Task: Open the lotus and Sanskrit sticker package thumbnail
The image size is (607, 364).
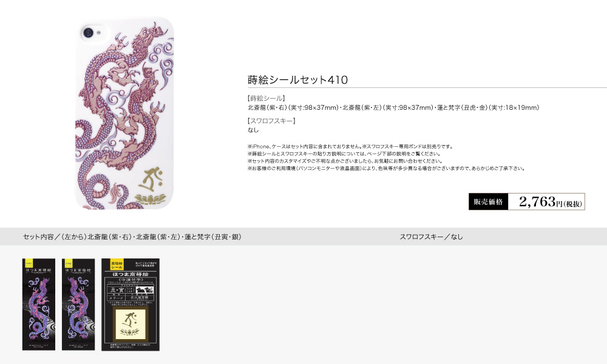Action: 131,305
